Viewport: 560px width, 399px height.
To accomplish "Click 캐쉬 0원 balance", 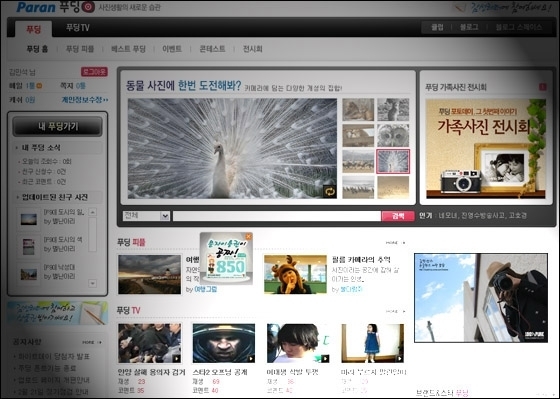I will tap(22, 100).
